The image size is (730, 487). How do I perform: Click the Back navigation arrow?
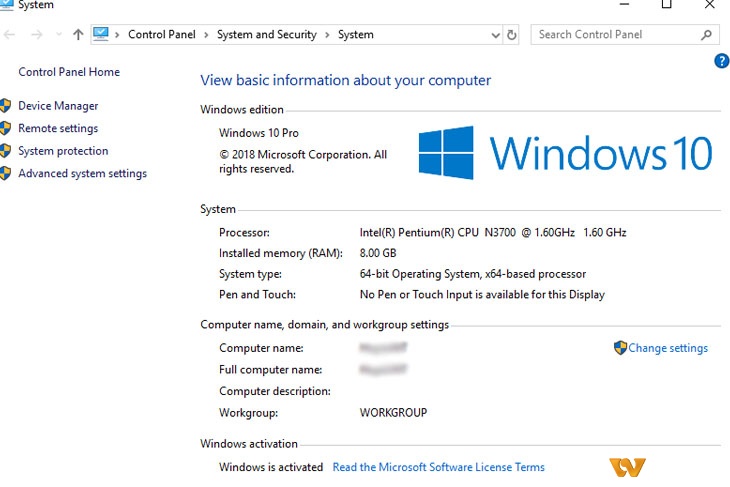click(x=10, y=35)
